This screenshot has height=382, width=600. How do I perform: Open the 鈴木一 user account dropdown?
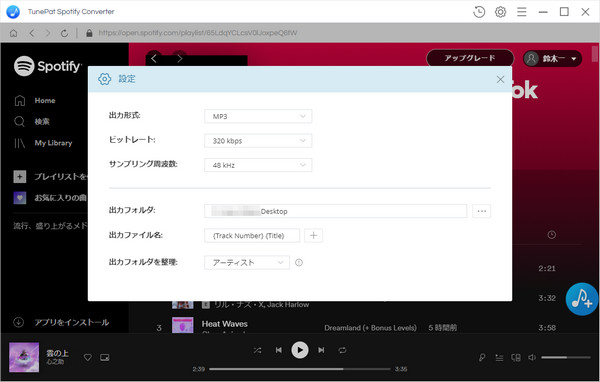553,59
